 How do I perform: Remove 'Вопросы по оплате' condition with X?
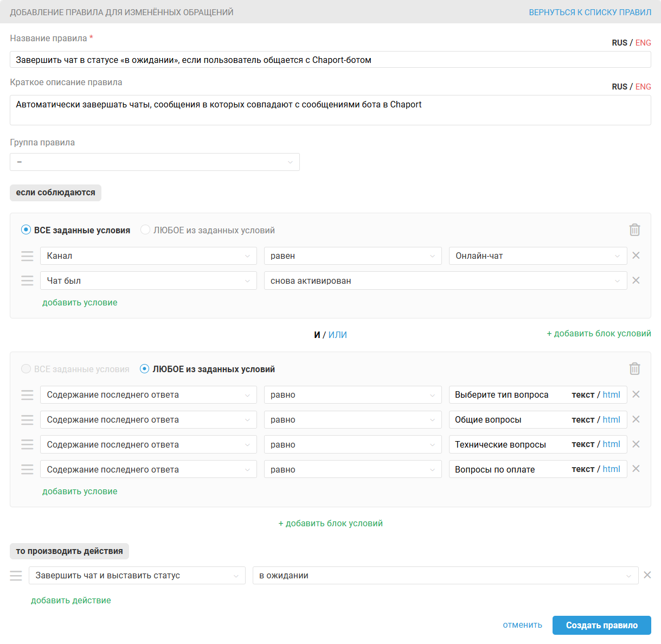pos(636,469)
